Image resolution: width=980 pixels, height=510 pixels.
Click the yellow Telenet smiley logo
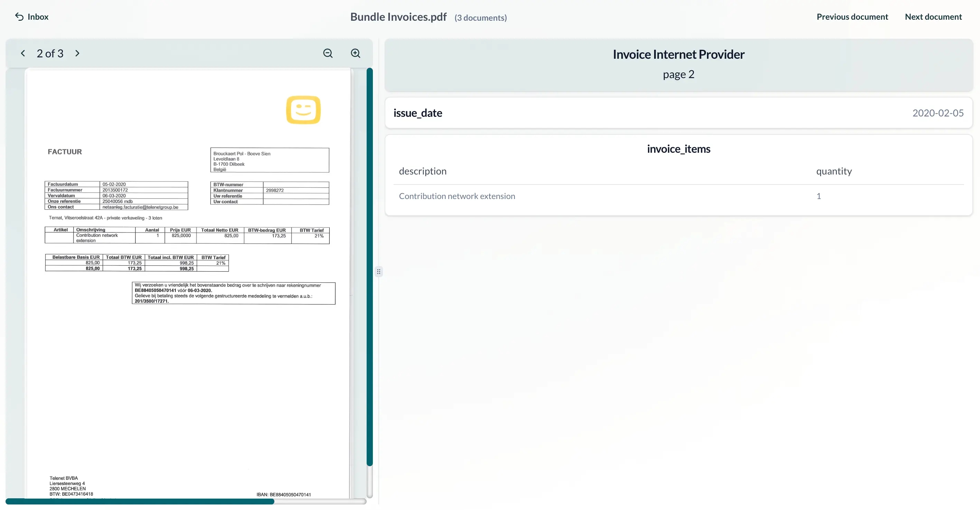(x=303, y=110)
